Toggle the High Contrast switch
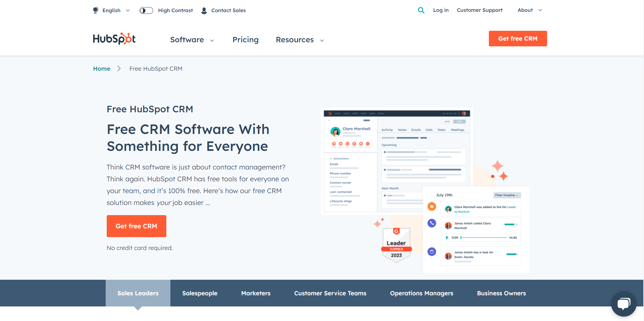The image size is (644, 321). pos(146,10)
